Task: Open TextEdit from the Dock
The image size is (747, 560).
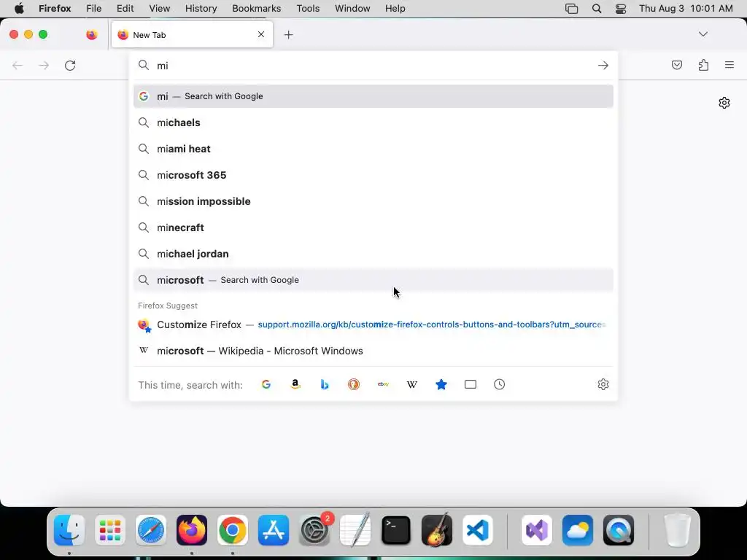Action: click(355, 529)
